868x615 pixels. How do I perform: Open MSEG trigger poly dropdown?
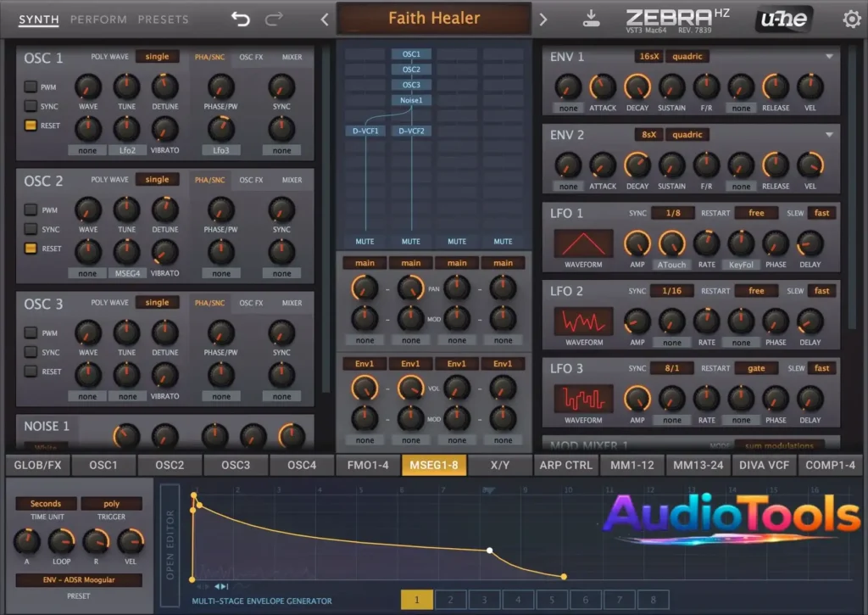(111, 503)
